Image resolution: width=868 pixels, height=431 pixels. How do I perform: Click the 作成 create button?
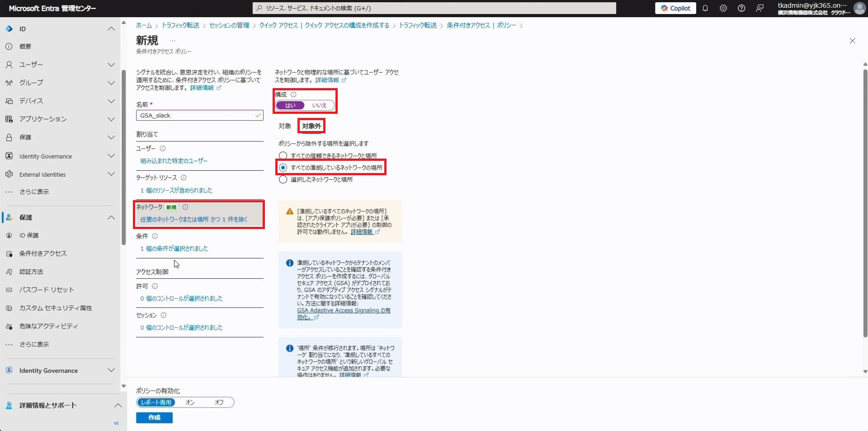154,417
